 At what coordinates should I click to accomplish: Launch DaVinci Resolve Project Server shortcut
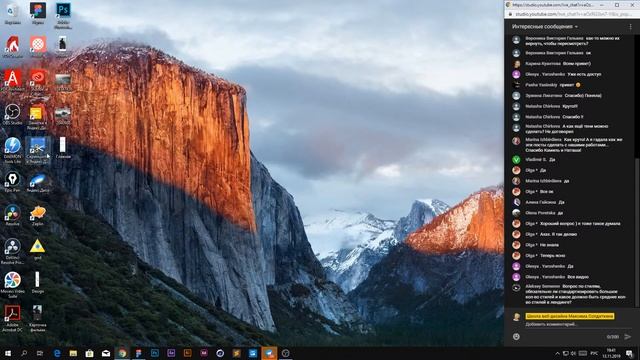coord(13,251)
